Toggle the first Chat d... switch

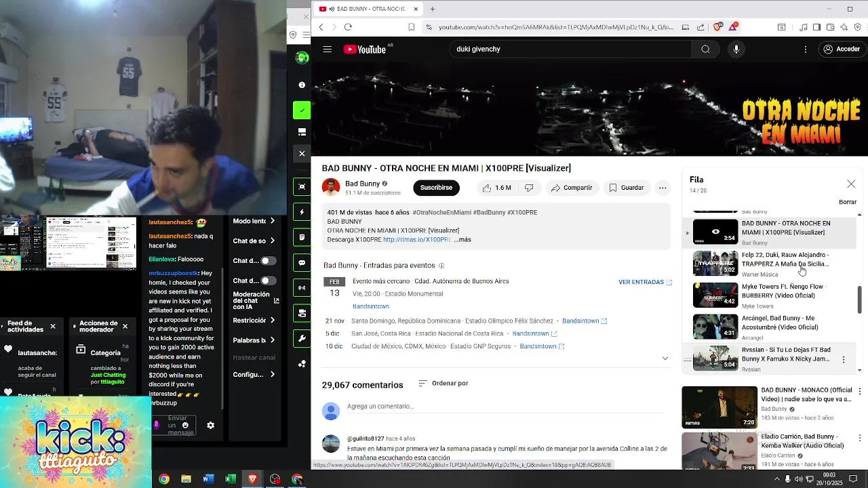tap(269, 261)
